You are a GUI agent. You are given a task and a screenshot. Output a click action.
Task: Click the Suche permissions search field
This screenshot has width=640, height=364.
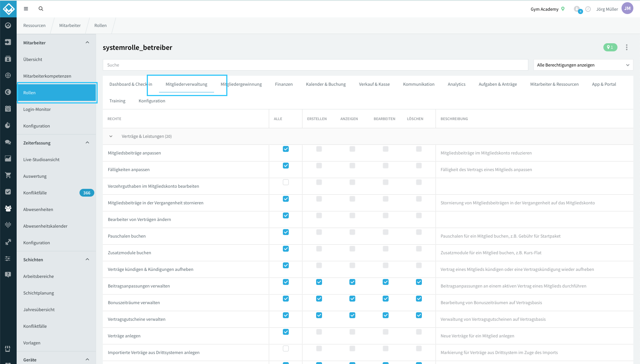(x=315, y=65)
